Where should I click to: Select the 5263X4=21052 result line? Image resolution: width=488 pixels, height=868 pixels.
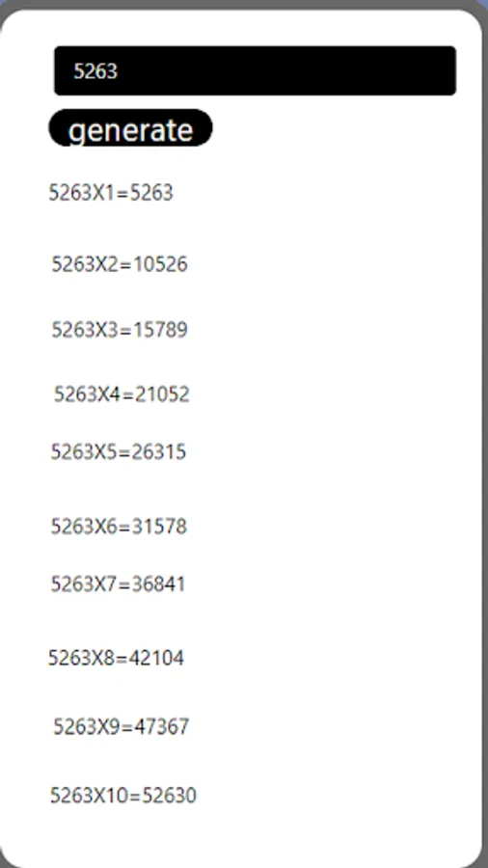[122, 394]
